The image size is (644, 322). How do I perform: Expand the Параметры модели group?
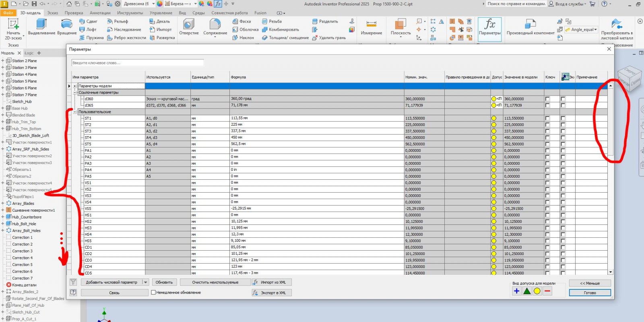pyautogui.click(x=75, y=86)
